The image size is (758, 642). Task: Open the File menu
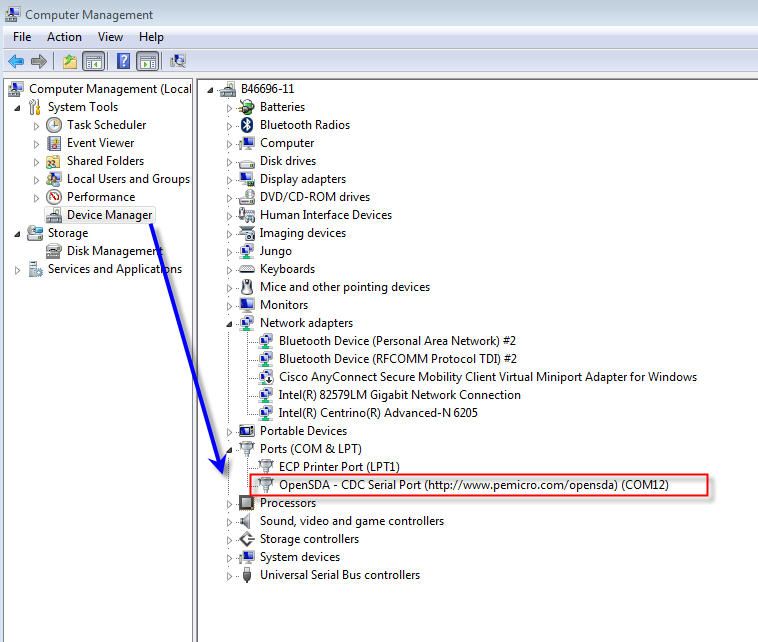[x=22, y=37]
